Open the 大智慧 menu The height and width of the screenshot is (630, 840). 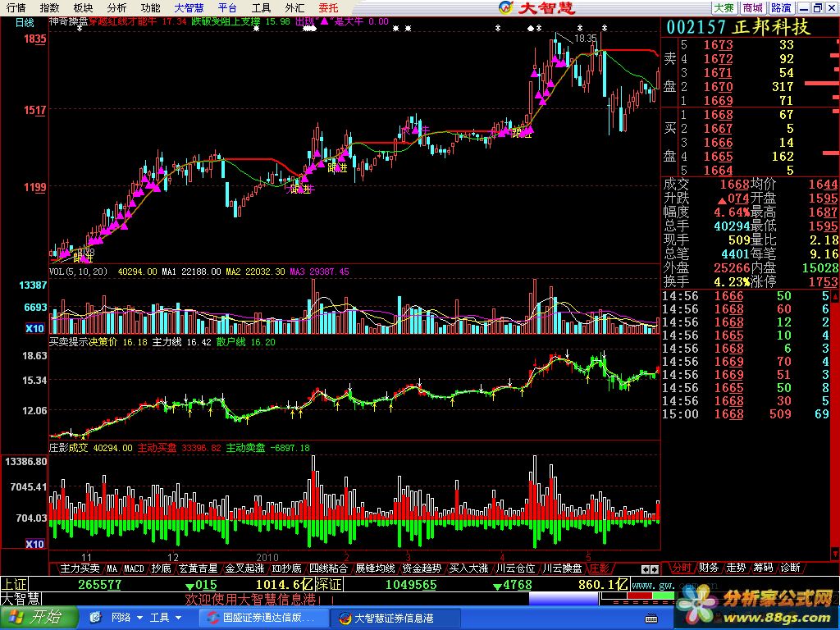[189, 7]
